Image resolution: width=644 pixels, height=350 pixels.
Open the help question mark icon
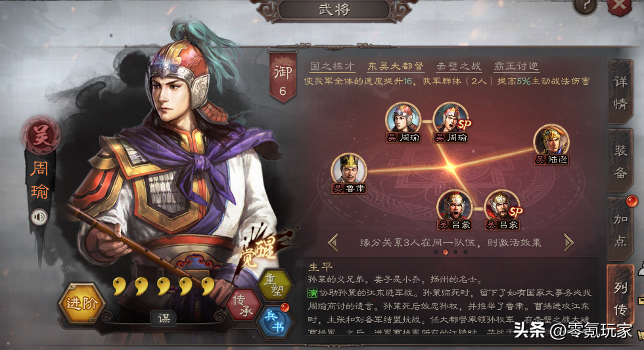click(x=584, y=5)
